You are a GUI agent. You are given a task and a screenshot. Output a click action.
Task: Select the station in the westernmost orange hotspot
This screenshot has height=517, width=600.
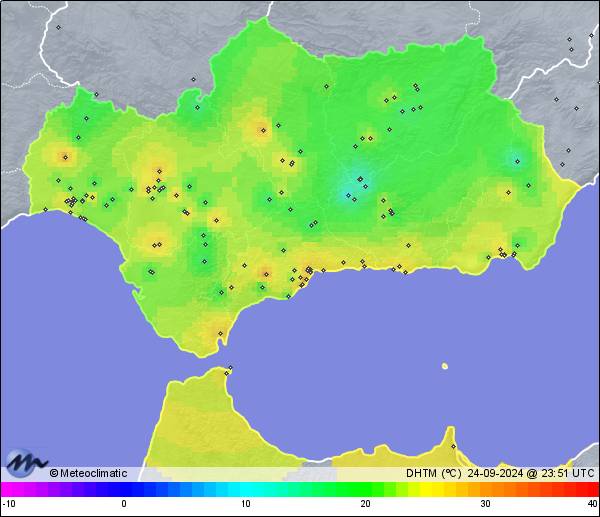65,156
